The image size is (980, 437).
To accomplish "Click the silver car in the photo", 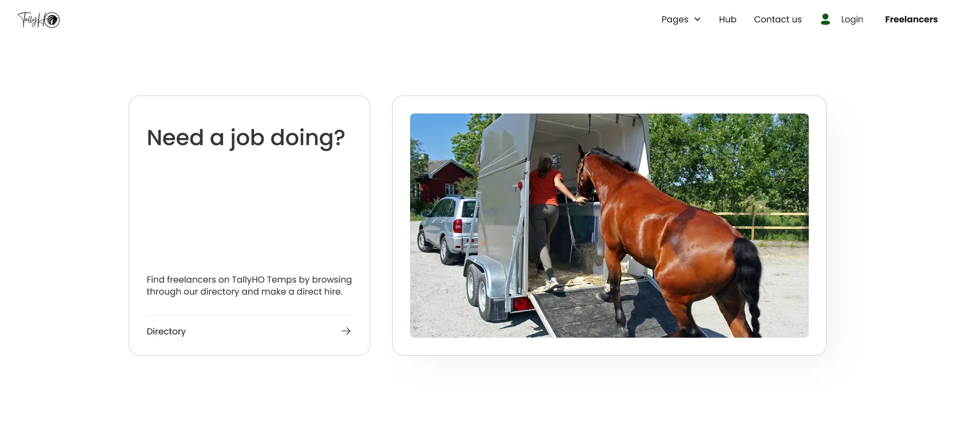I will pyautogui.click(x=444, y=229).
